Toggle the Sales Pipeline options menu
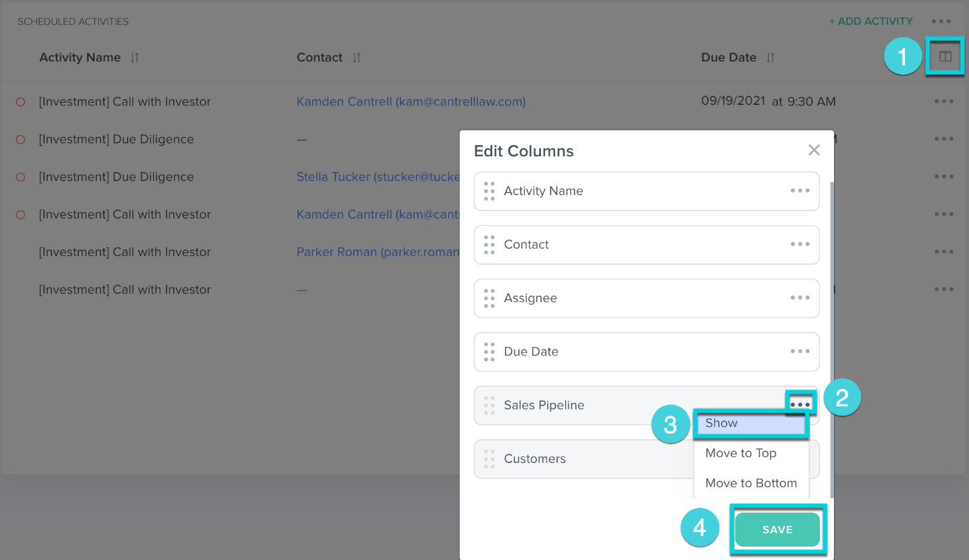Image resolution: width=969 pixels, height=560 pixels. [800, 404]
